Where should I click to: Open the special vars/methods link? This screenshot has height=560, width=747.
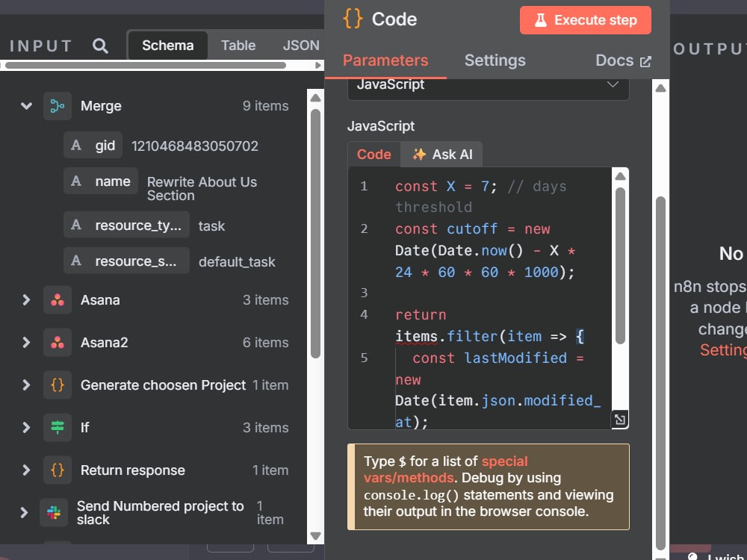click(445, 470)
